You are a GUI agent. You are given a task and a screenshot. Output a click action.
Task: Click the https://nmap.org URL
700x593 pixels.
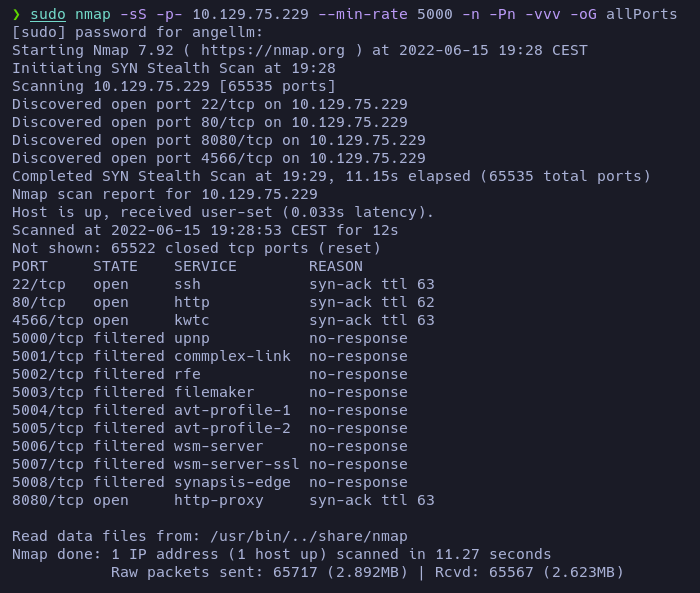(x=273, y=50)
